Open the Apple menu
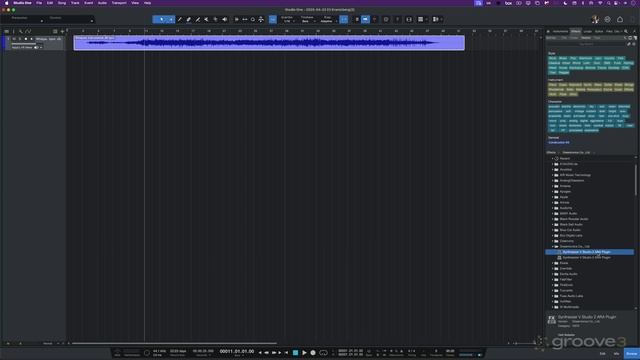This screenshot has width=640, height=360. coord(6,3)
